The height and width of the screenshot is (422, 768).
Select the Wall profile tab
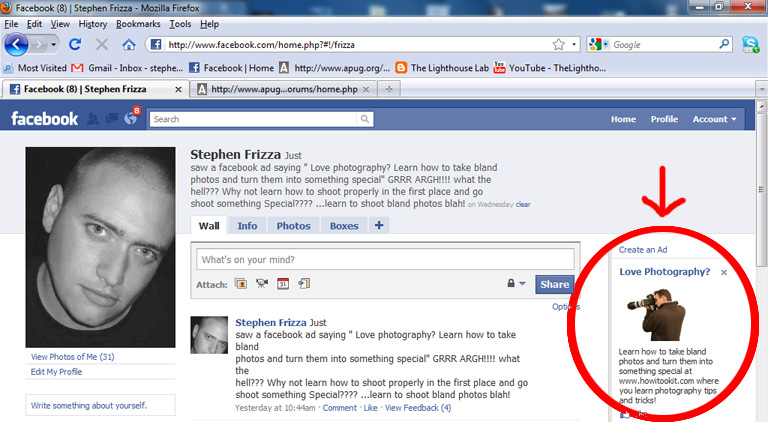click(209, 226)
